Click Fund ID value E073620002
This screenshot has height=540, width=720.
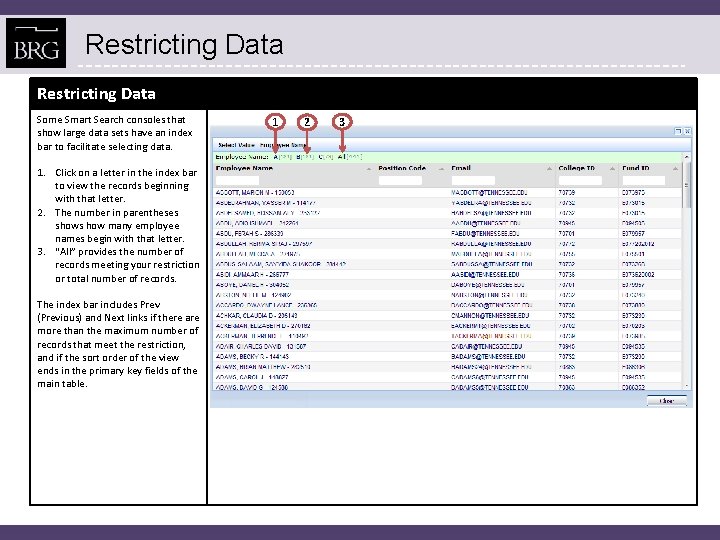[638, 275]
